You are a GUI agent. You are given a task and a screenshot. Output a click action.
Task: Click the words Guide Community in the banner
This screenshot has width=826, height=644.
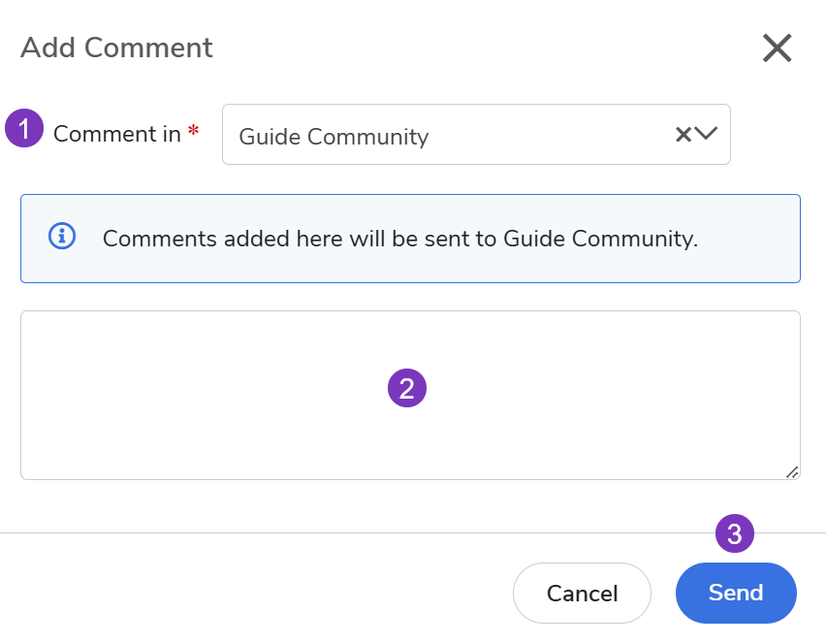point(598,239)
